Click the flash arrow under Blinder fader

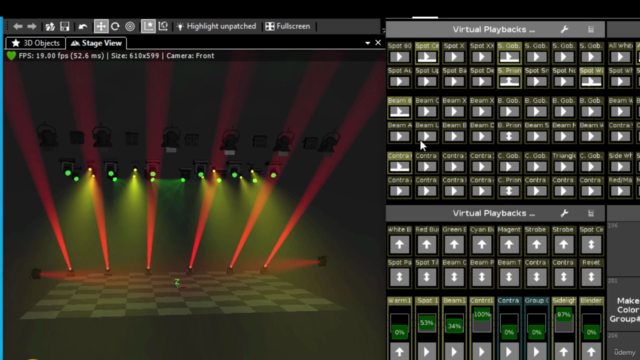point(591,351)
